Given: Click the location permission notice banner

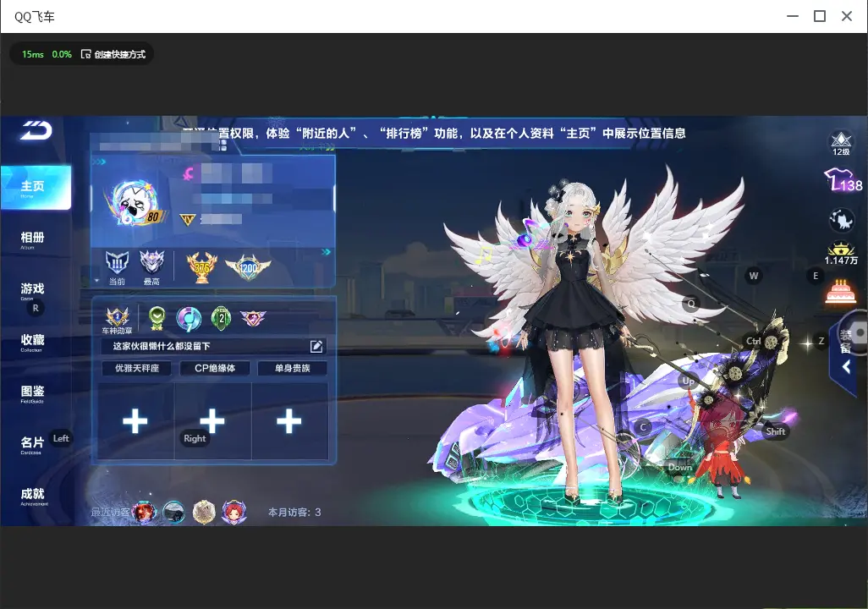Looking at the screenshot, I should click(435, 134).
